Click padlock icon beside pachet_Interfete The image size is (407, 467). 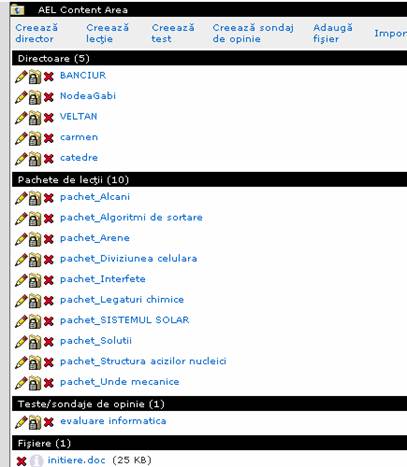pyautogui.click(x=35, y=280)
